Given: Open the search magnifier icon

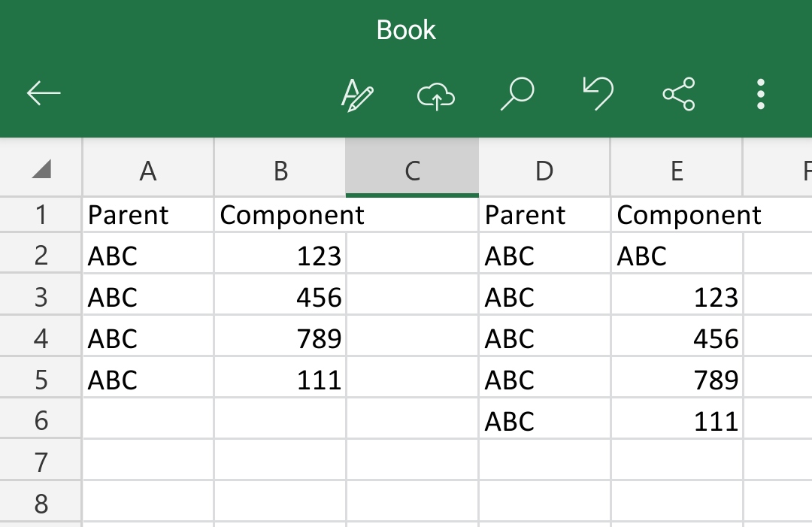Looking at the screenshot, I should point(517,94).
